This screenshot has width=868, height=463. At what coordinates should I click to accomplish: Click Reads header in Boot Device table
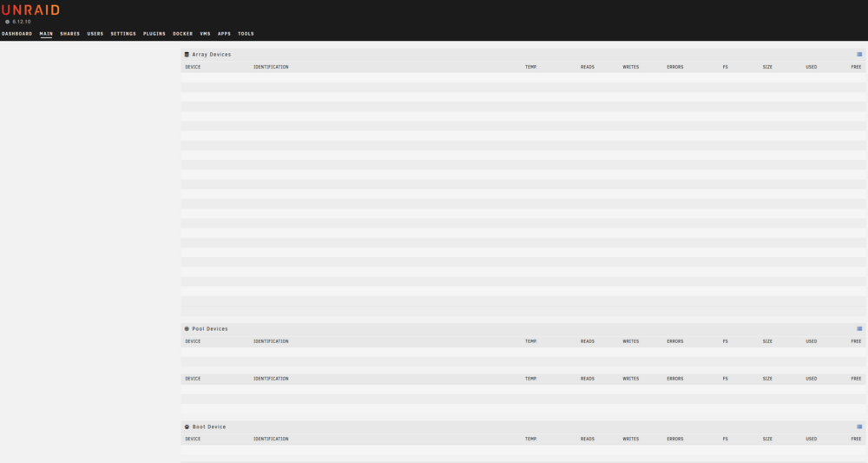coord(588,439)
